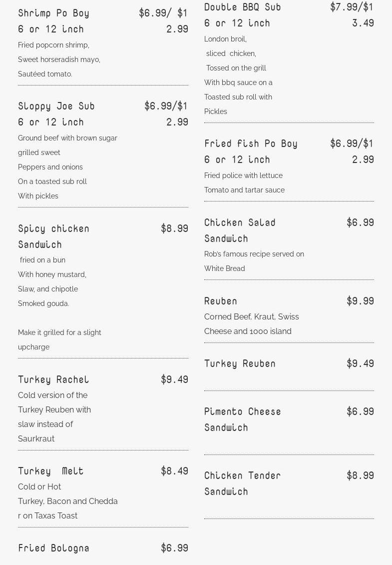Click the Reuben item heading
Screen dimensions: 392x565
pos(220,301)
